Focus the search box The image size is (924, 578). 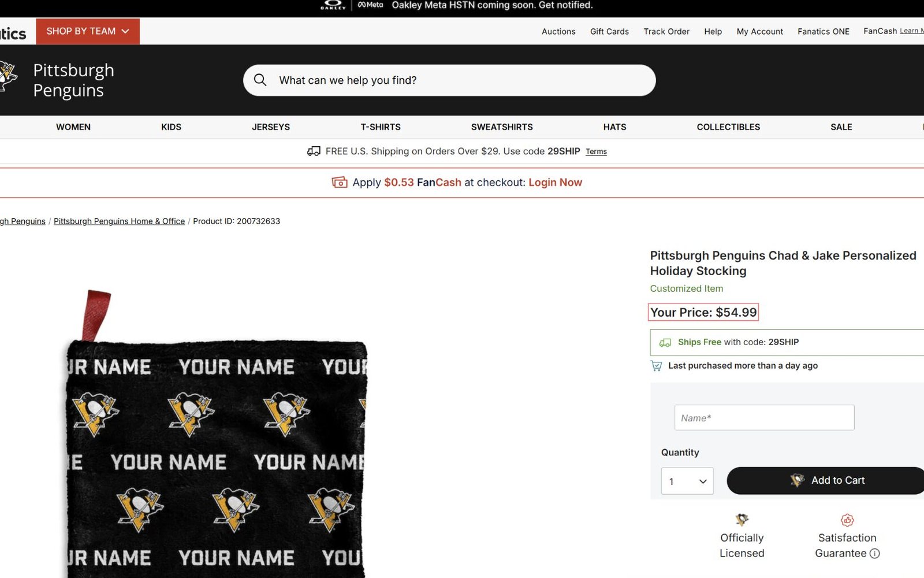449,80
